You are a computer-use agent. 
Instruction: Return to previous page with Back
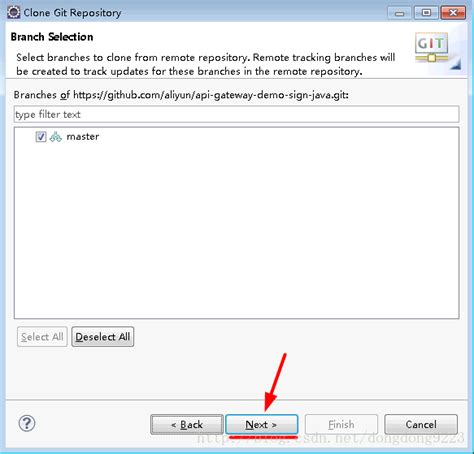coord(187,424)
